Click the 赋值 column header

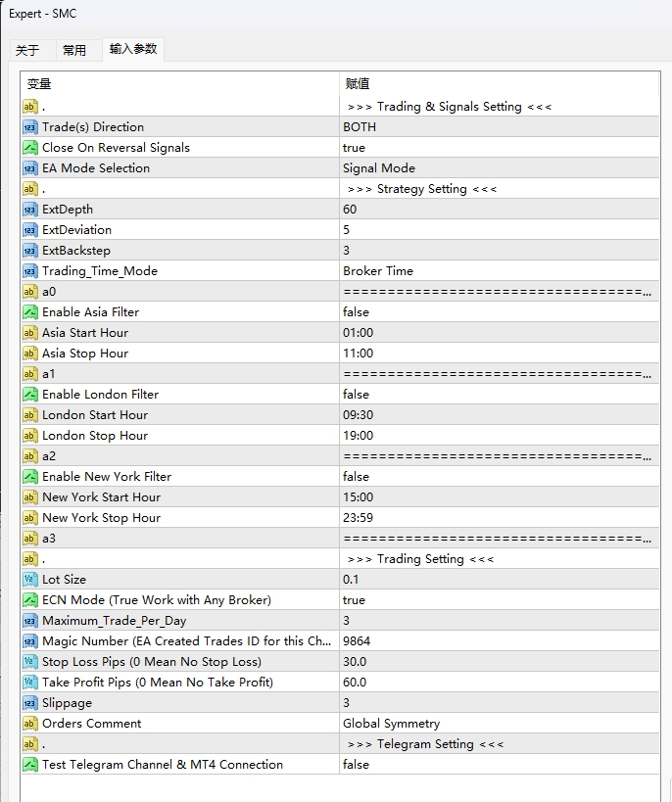click(x=500, y=83)
